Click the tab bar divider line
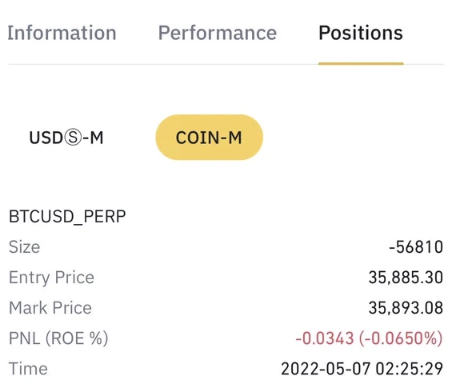This screenshot has height=387, width=453. tap(226, 64)
